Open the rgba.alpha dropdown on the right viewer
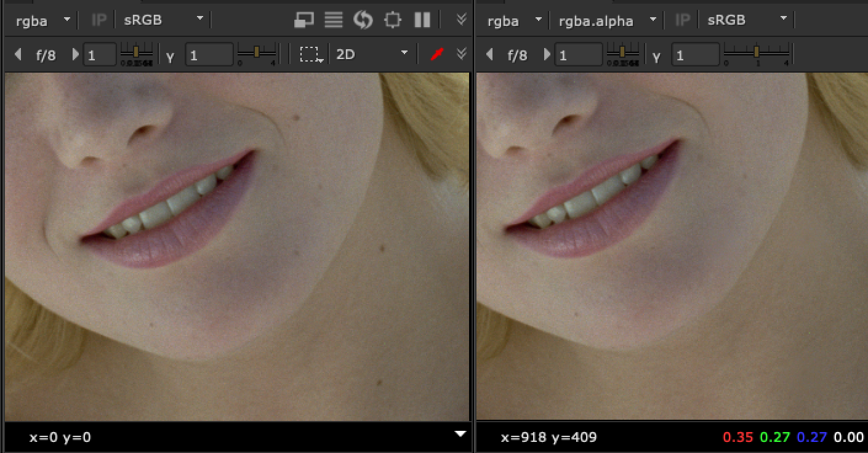This screenshot has width=868, height=453. (x=606, y=20)
